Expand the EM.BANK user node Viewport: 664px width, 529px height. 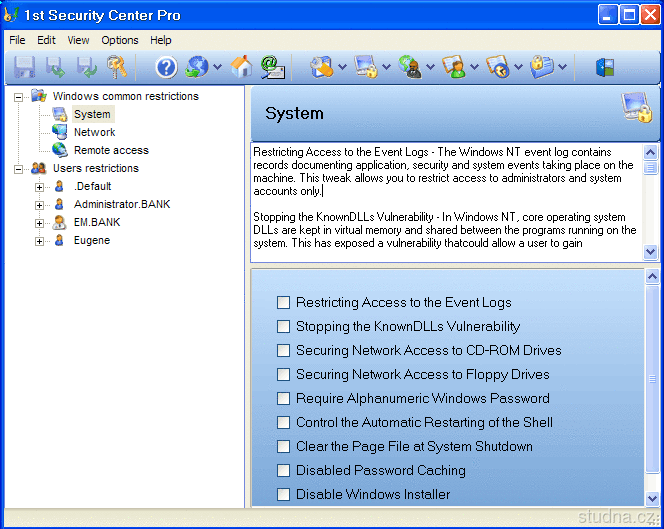click(x=39, y=223)
